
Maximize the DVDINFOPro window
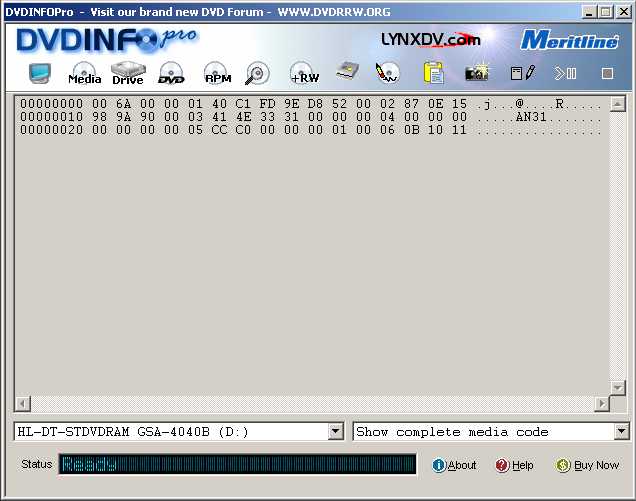tap(605, 12)
